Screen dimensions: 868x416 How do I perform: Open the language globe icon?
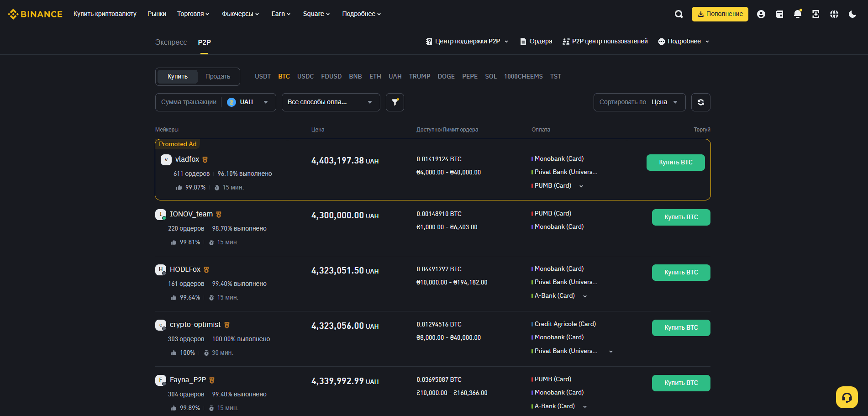[x=834, y=14]
